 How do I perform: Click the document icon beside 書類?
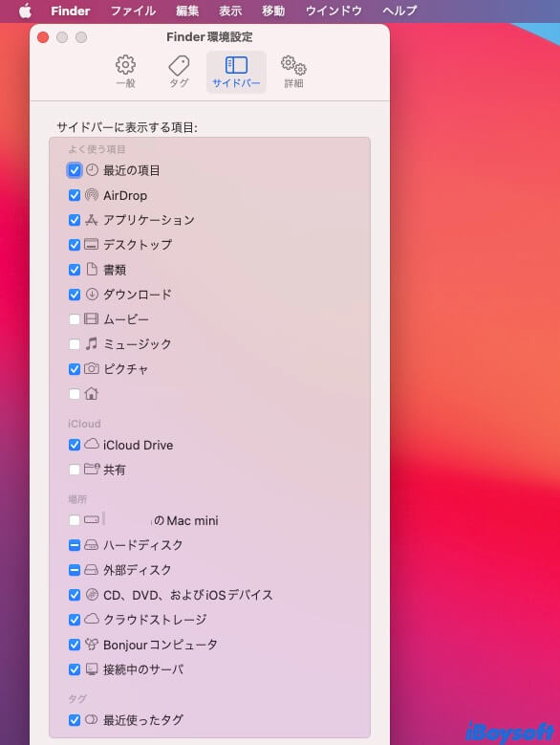(x=92, y=269)
